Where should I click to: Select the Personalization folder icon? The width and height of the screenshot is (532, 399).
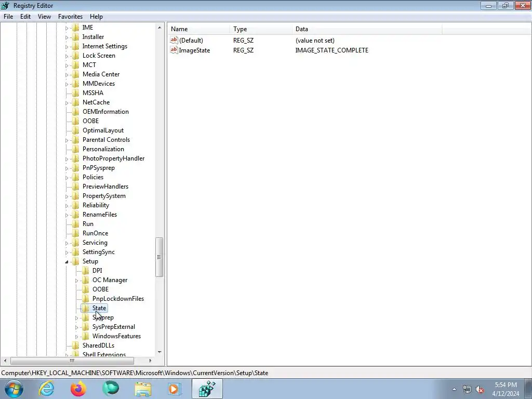click(76, 149)
